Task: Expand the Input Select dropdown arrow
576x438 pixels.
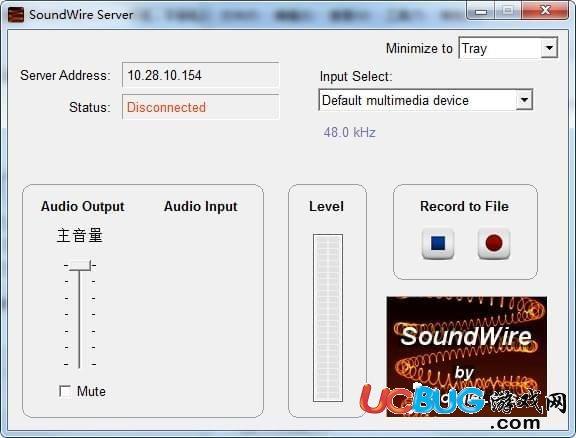Action: point(524,100)
